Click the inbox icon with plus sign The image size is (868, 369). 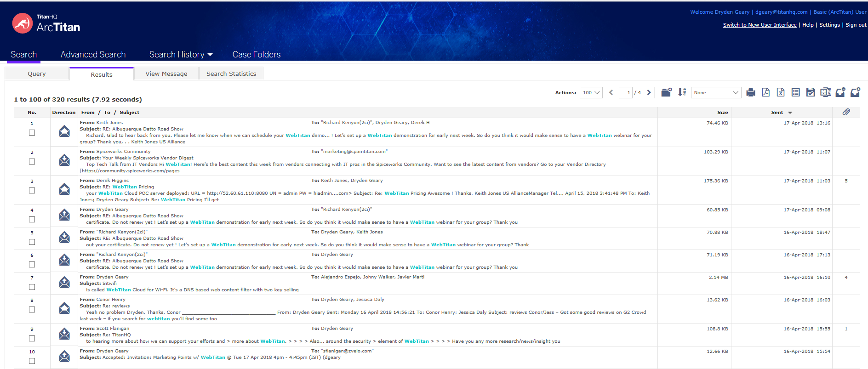[855, 92]
